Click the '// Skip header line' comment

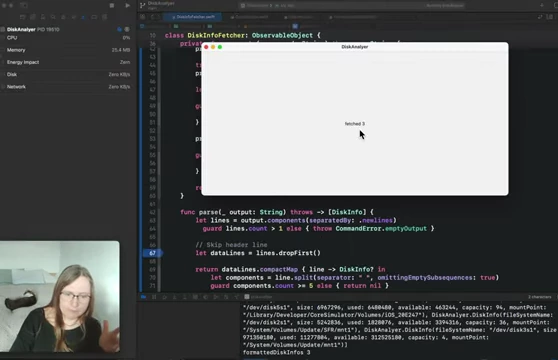[x=231, y=245]
